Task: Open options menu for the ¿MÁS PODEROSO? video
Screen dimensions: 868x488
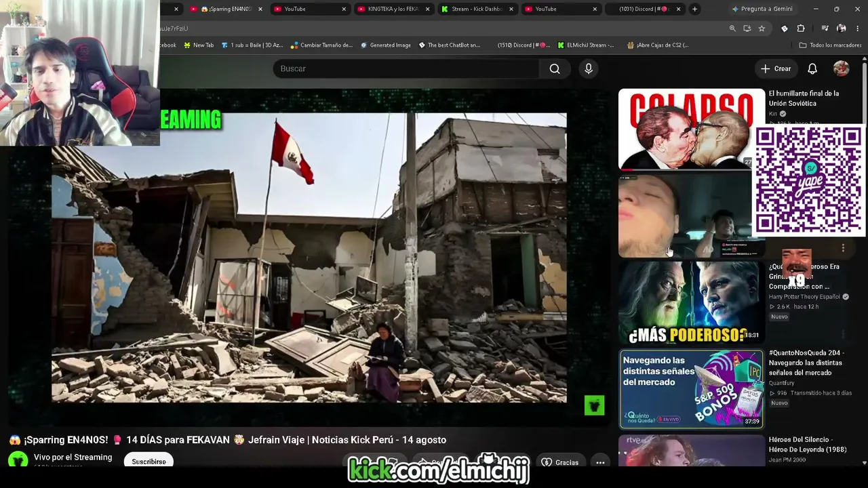Action: tap(843, 335)
